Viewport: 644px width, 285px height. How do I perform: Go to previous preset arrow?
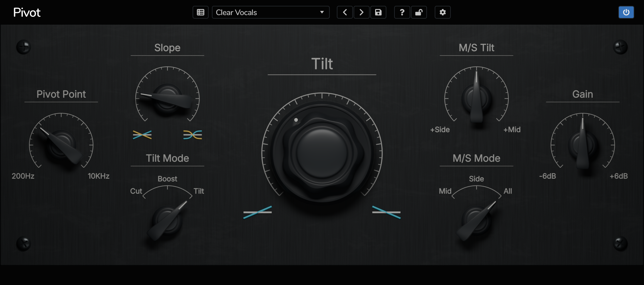click(345, 12)
